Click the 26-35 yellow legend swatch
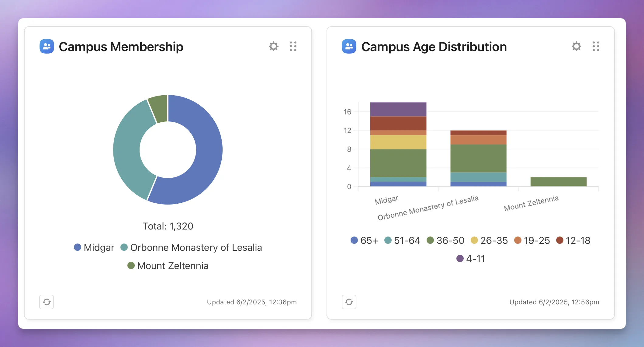644x347 pixels. (474, 240)
